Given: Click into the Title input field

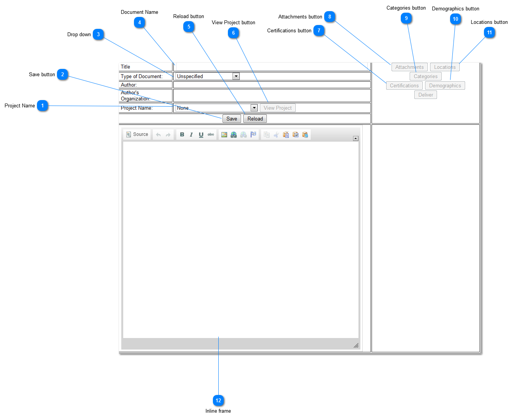Looking at the screenshot, I should click(272, 67).
